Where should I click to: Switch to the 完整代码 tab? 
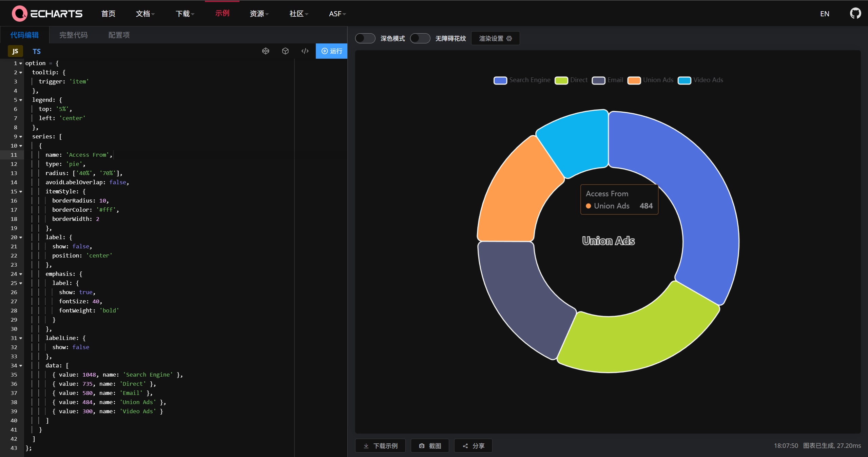pyautogui.click(x=73, y=35)
